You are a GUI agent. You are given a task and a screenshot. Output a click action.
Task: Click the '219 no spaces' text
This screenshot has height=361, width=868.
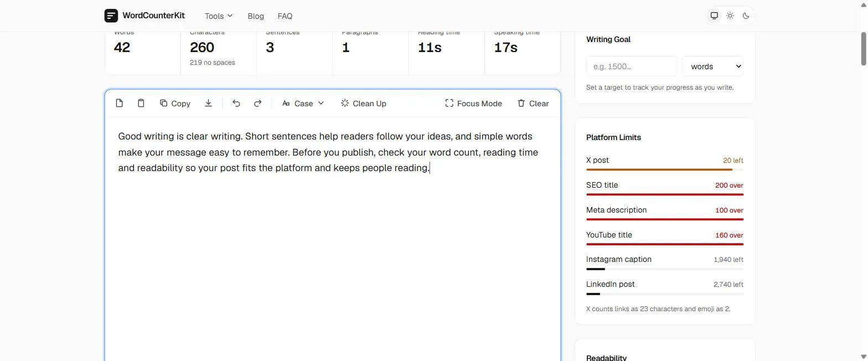(213, 63)
